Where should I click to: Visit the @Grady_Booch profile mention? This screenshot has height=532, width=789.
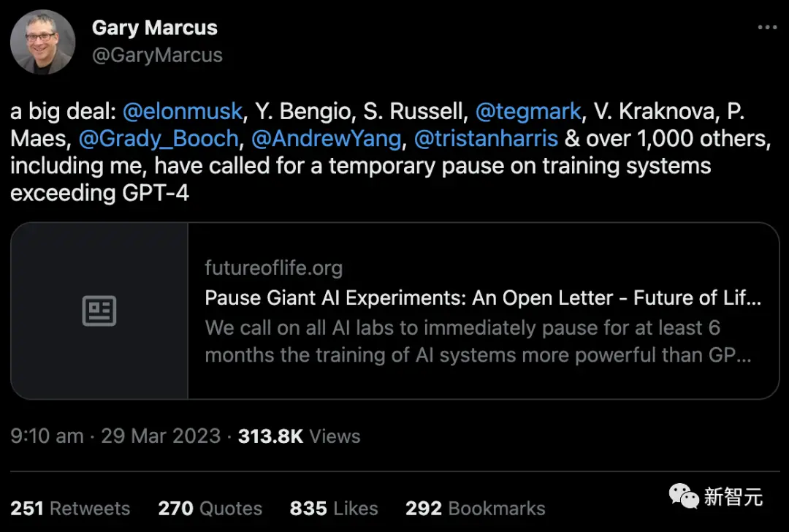coord(158,138)
